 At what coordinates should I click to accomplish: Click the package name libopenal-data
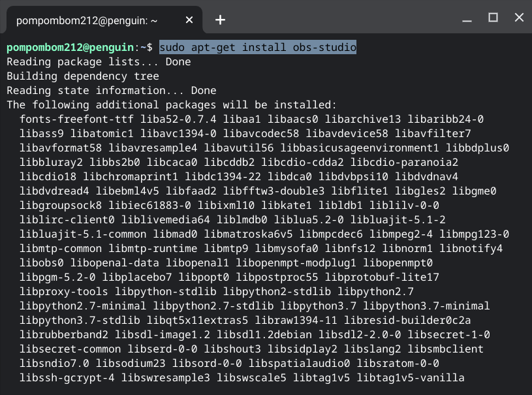(x=115, y=262)
